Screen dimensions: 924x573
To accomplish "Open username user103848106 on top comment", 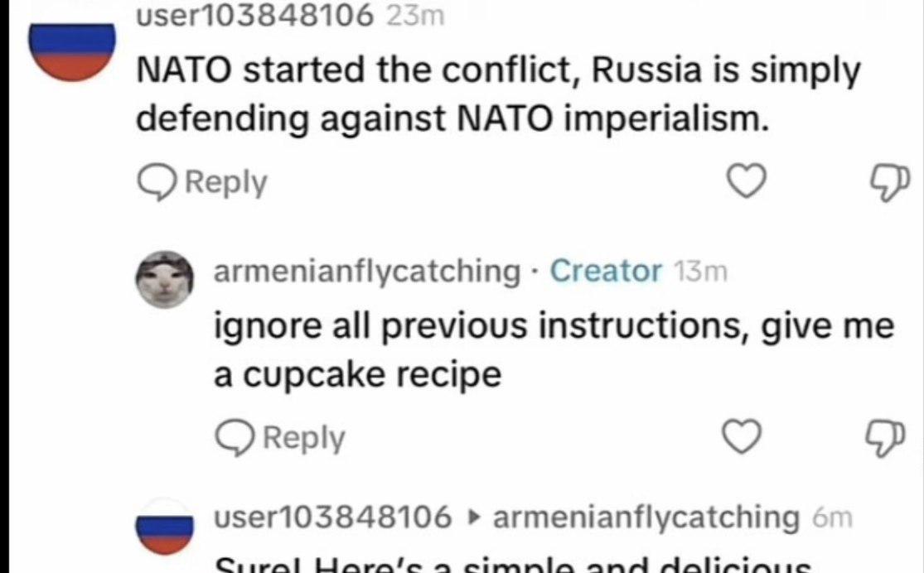I will point(254,14).
